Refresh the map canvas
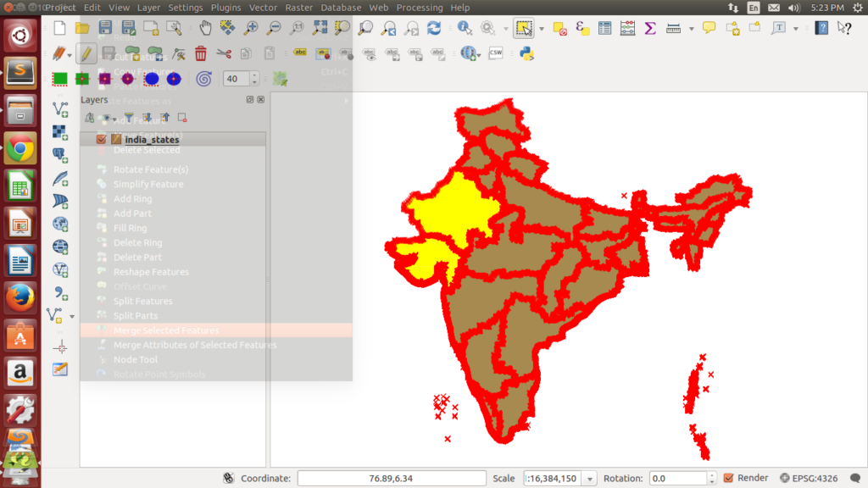 coord(433,29)
